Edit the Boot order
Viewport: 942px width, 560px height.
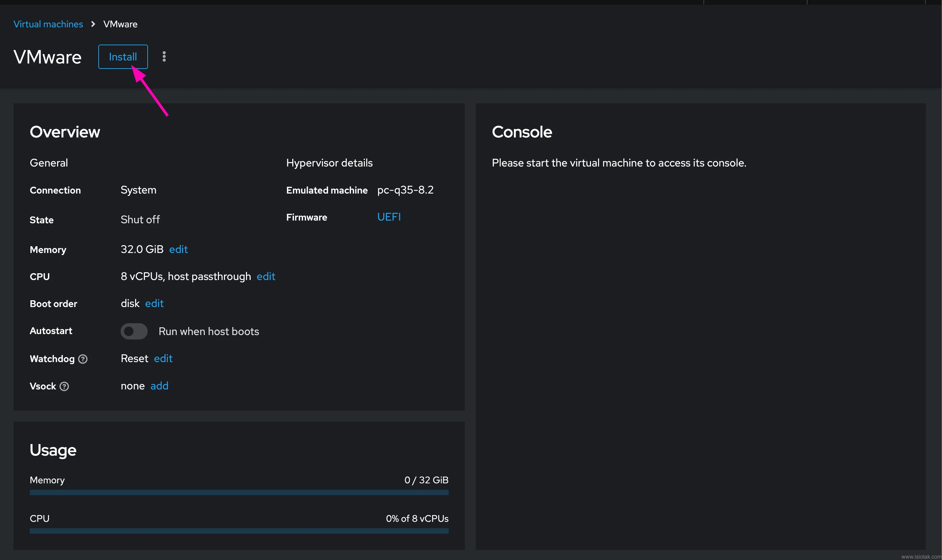(x=154, y=304)
